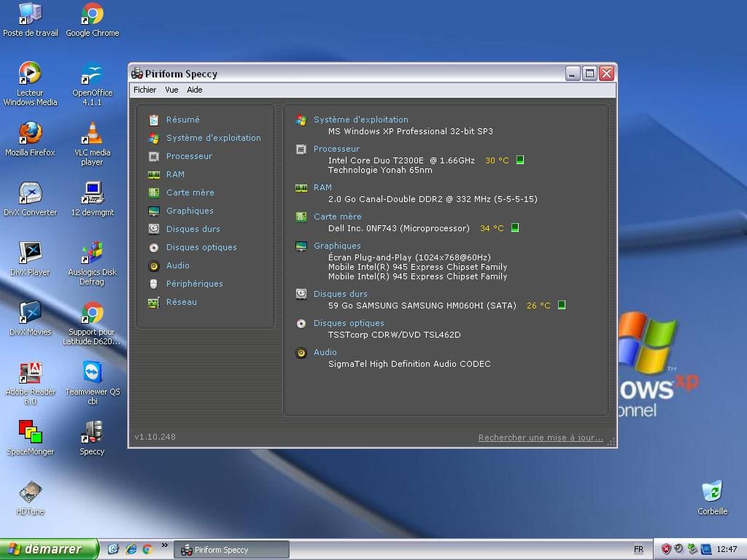The width and height of the screenshot is (747, 560).
Task: Select the Adobe Reader 6.0 desktop icon
Action: tap(30, 384)
